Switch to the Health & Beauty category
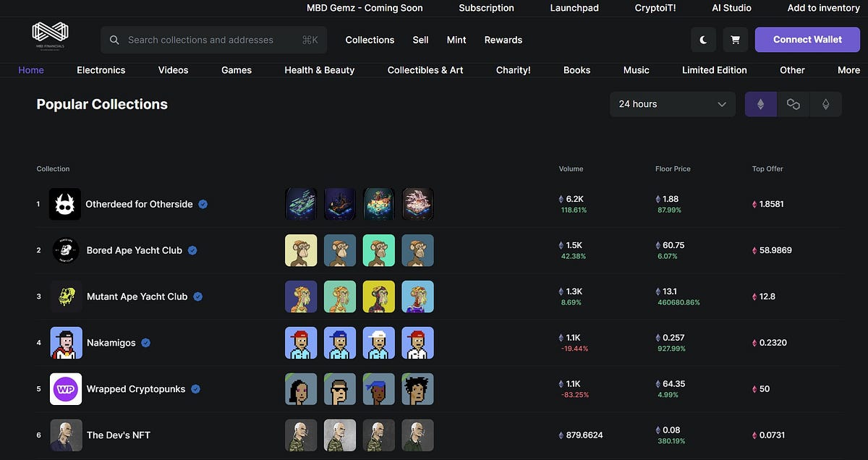The image size is (868, 460). point(320,70)
